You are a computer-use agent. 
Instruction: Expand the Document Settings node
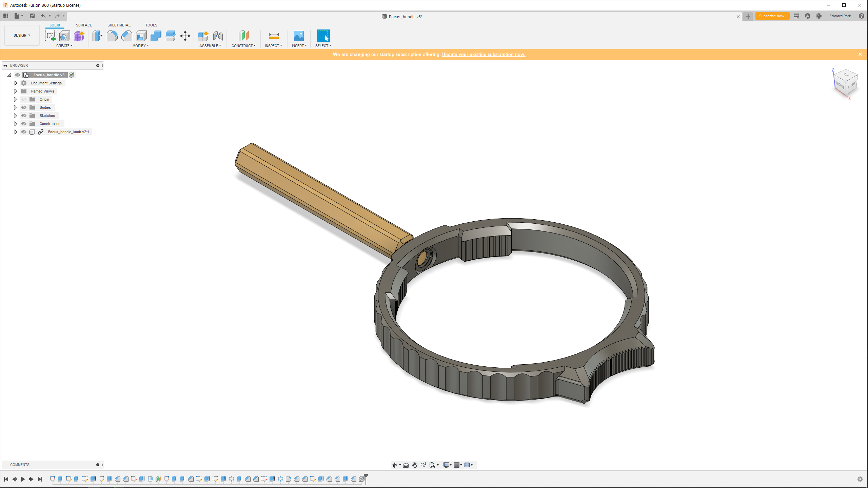[15, 83]
